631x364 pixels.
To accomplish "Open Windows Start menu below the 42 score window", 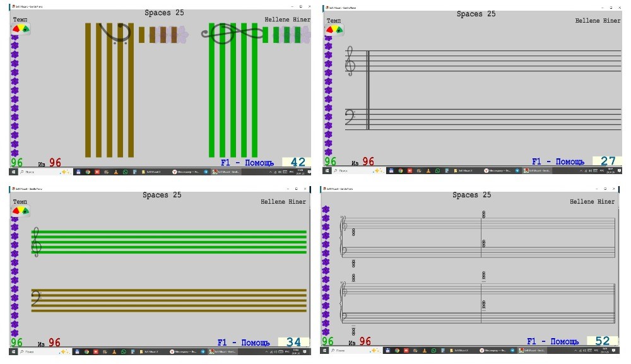I will coord(13,172).
